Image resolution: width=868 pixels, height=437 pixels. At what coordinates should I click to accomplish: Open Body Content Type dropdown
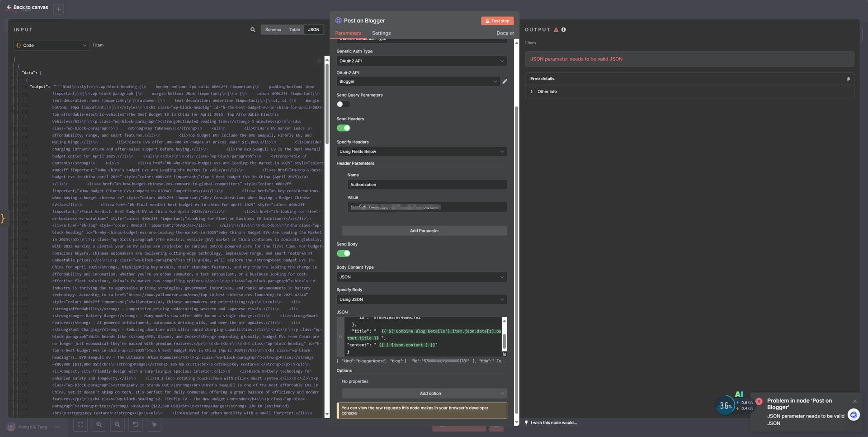click(421, 277)
